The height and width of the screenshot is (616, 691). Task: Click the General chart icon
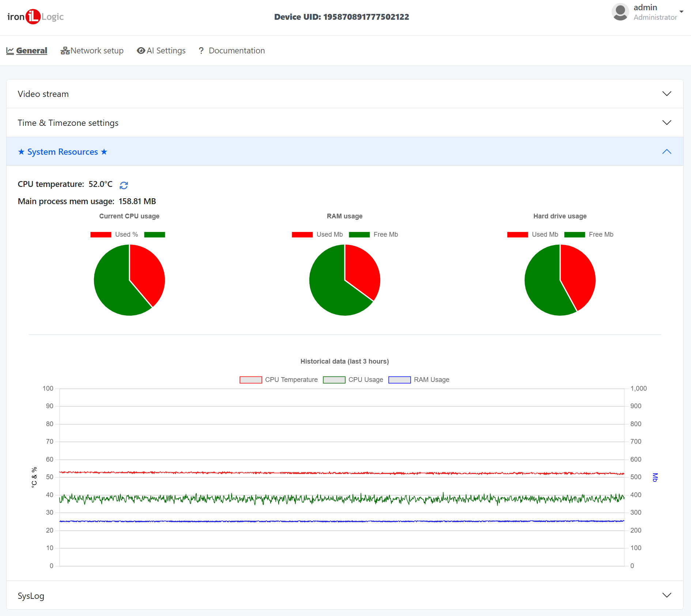point(10,51)
